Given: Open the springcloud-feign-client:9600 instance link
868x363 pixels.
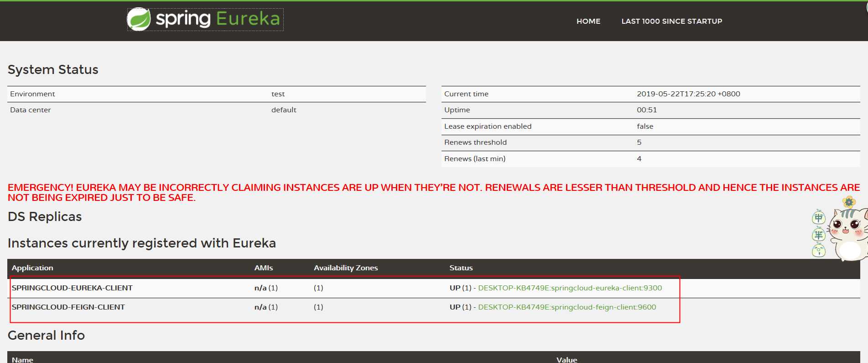Looking at the screenshot, I should pos(567,307).
